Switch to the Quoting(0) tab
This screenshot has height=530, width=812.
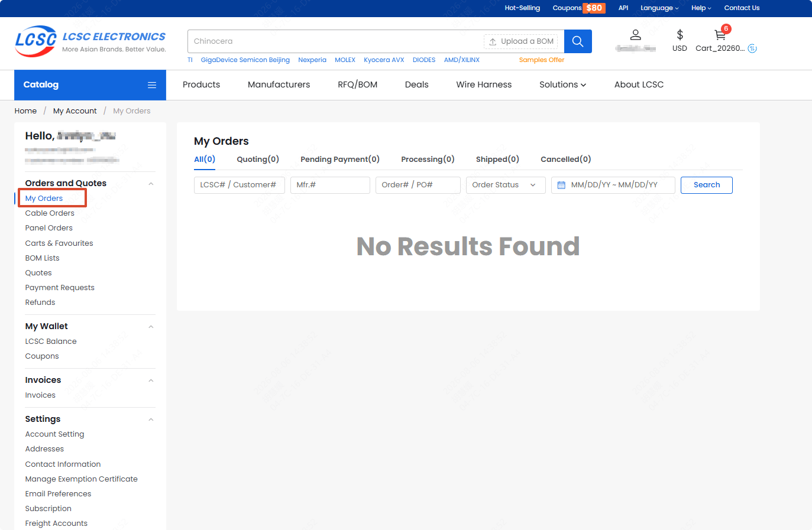[258, 159]
